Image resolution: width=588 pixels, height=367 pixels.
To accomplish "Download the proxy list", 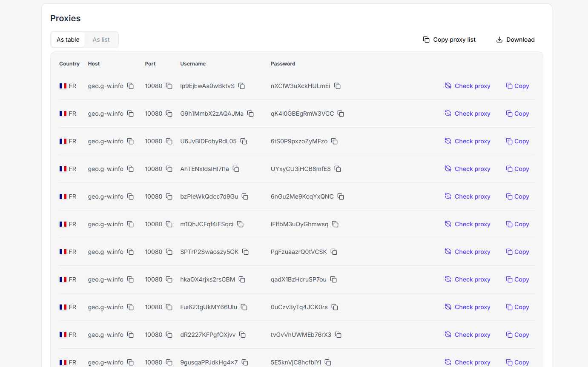I will 515,40.
